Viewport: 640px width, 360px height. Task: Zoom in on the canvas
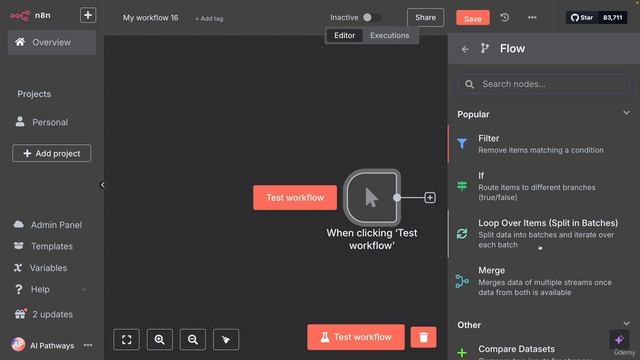pyautogui.click(x=160, y=339)
